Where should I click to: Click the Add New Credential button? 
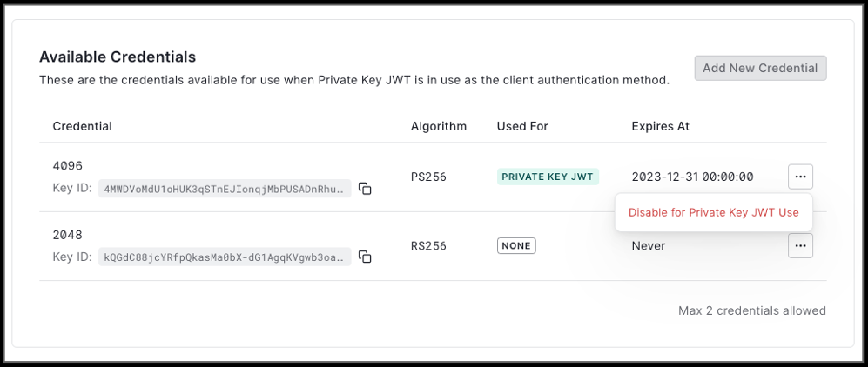coord(760,68)
